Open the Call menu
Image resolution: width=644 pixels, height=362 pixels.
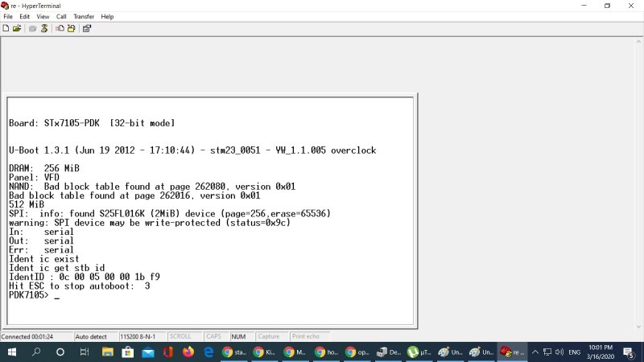(x=61, y=16)
